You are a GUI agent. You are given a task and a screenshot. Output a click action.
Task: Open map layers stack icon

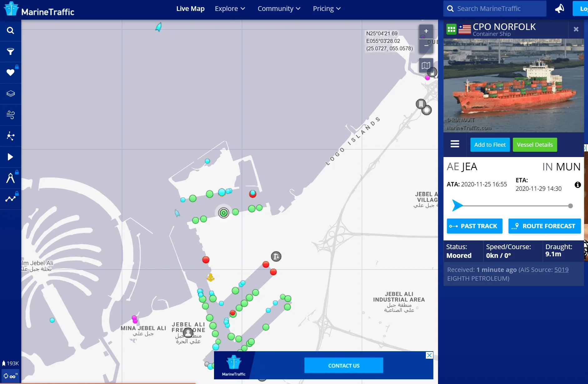click(10, 93)
